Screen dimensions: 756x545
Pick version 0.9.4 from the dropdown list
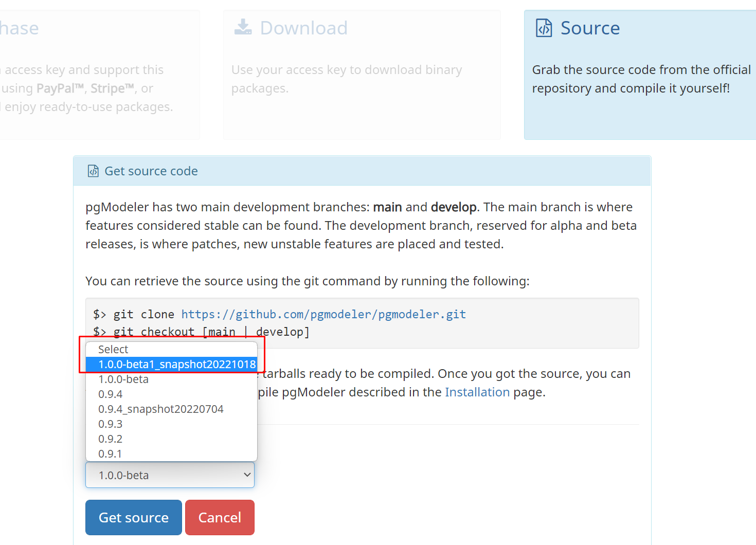tap(171, 394)
